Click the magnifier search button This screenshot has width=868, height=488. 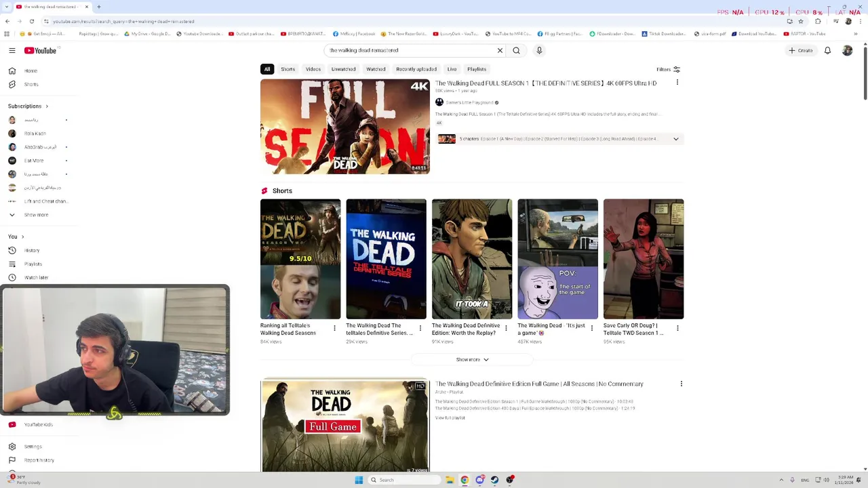tap(516, 50)
